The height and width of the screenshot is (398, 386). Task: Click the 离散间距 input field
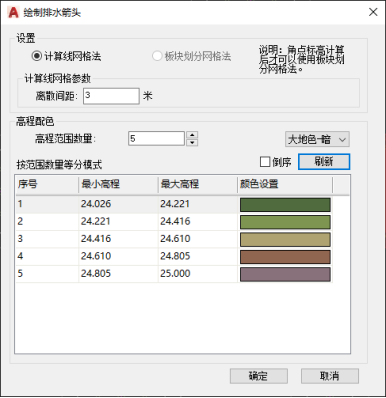[x=111, y=96]
